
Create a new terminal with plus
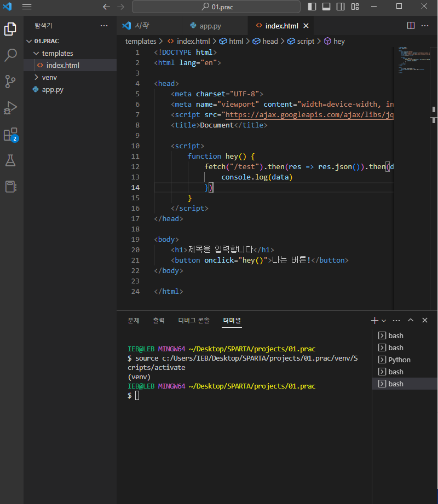coord(374,321)
